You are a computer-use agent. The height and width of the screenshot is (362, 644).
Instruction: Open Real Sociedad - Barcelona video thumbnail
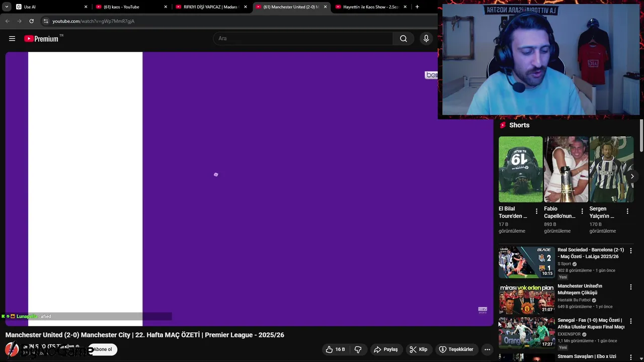[527, 262]
